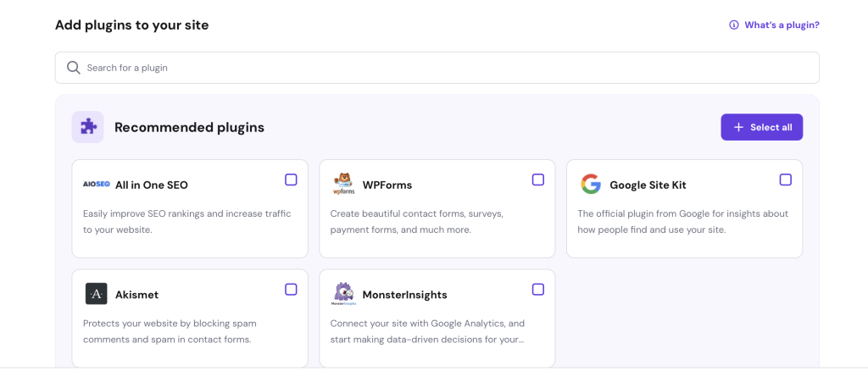The height and width of the screenshot is (376, 868).
Task: Click the Google Site Kit description text
Action: (x=683, y=221)
